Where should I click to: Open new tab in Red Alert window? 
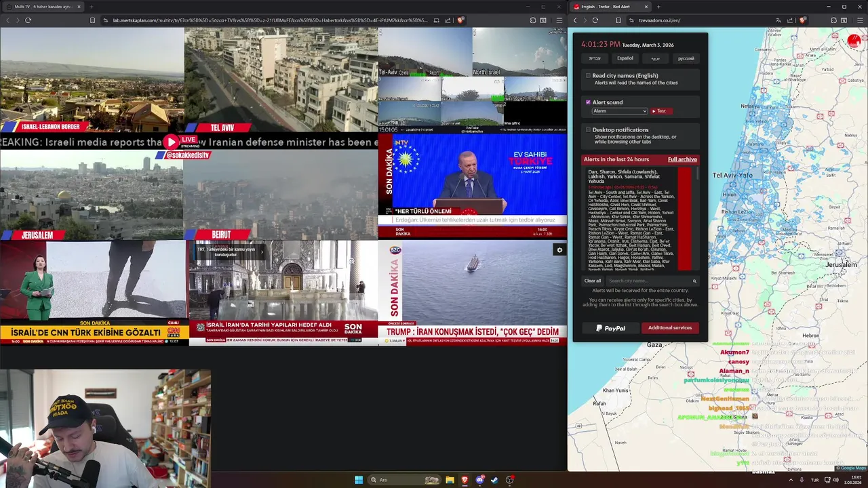[658, 7]
